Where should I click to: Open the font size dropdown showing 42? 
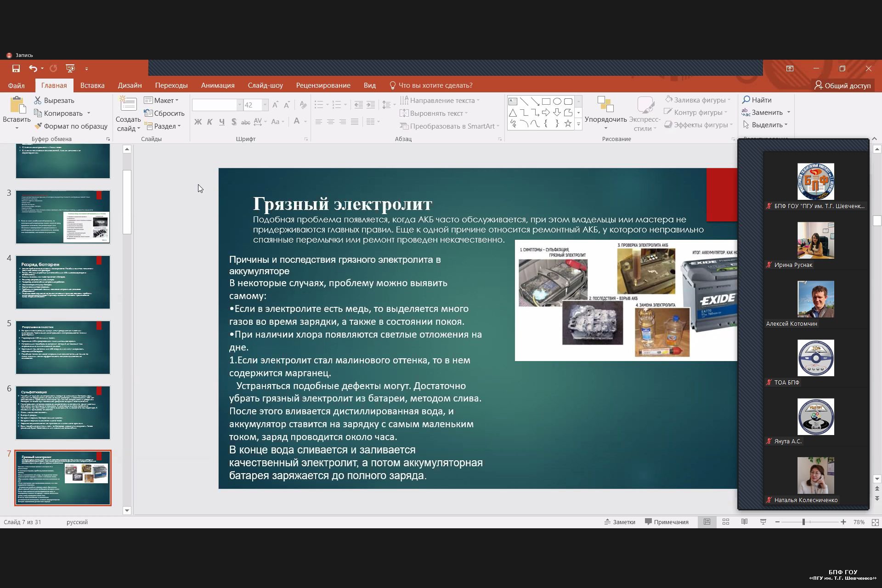265,105
